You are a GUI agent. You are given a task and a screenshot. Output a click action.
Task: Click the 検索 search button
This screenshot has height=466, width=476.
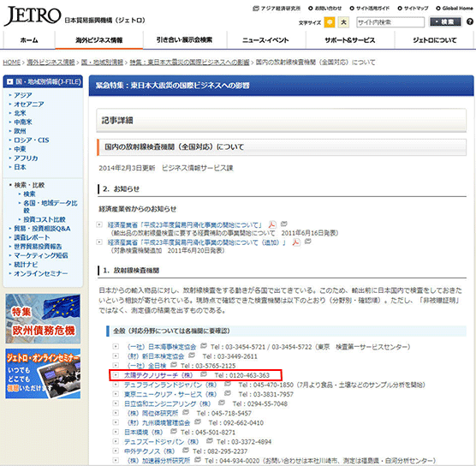pyautogui.click(x=444, y=22)
